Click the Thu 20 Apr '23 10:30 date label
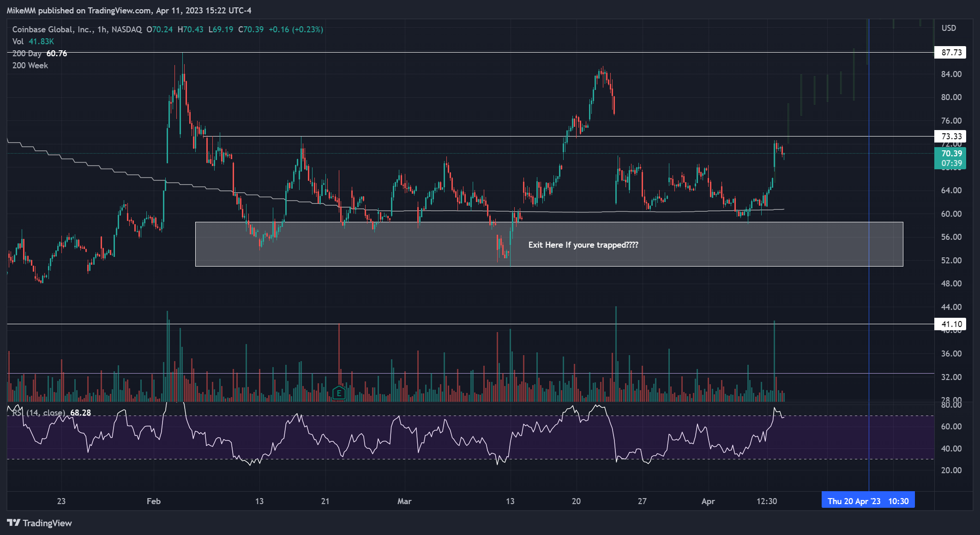The width and height of the screenshot is (980, 535). [868, 501]
